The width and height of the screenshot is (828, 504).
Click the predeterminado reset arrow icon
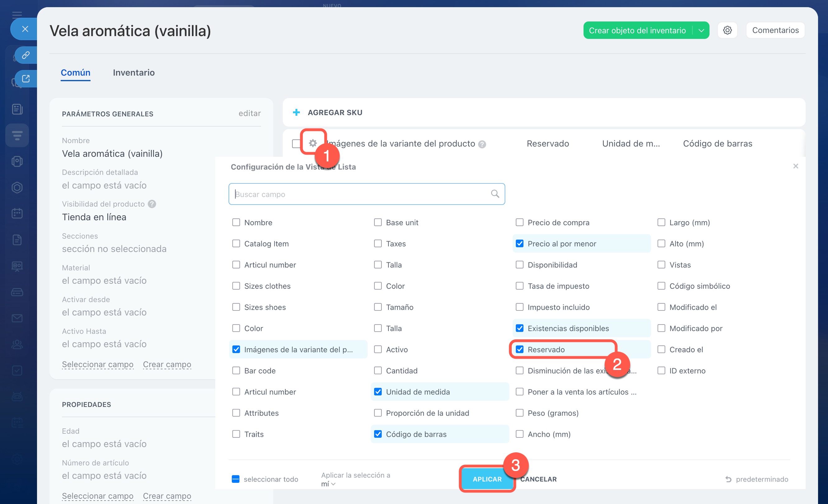coord(728,479)
